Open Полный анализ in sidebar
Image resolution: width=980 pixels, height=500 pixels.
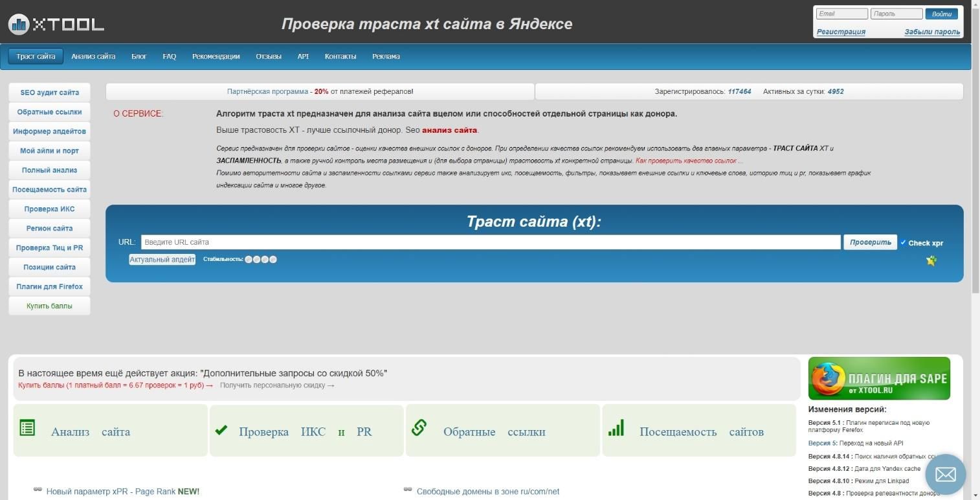49,170
